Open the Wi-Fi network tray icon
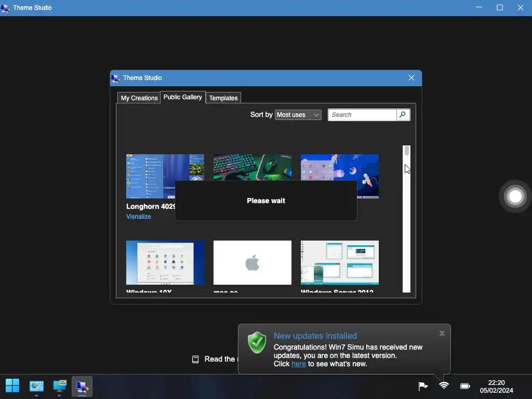Viewport: 532px width, 399px height. [444, 385]
